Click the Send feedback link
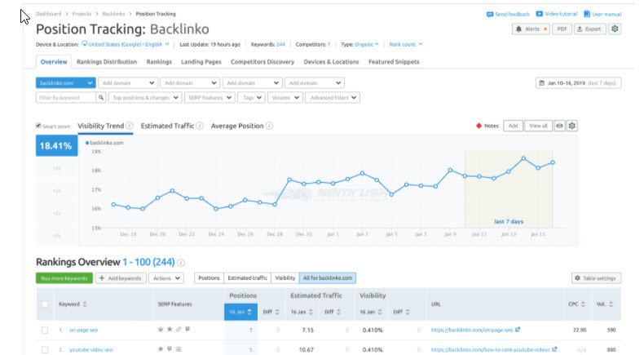 coord(508,14)
